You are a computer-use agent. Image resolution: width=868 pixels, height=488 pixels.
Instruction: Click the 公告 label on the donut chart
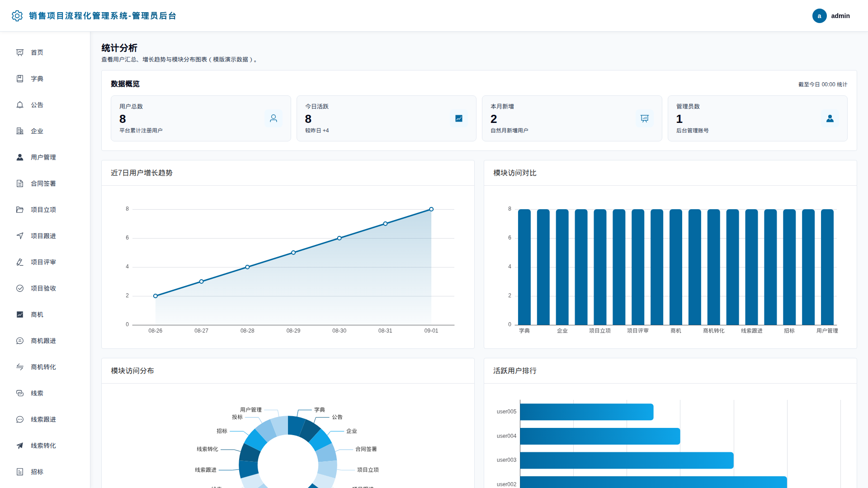[337, 417]
